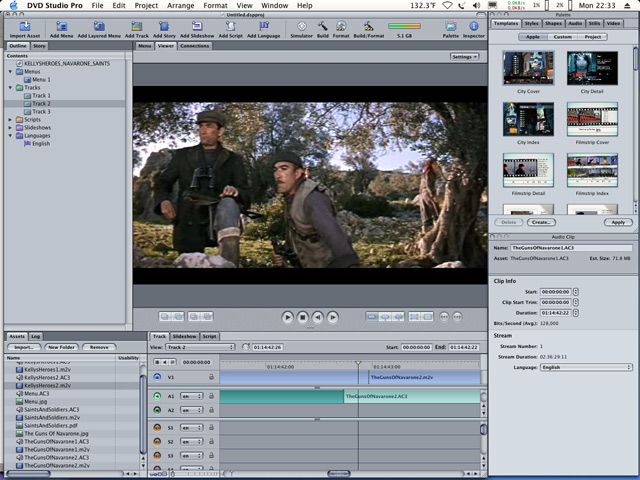Click the timeline playhead marker
This screenshot has height=480, width=640.
point(358,362)
